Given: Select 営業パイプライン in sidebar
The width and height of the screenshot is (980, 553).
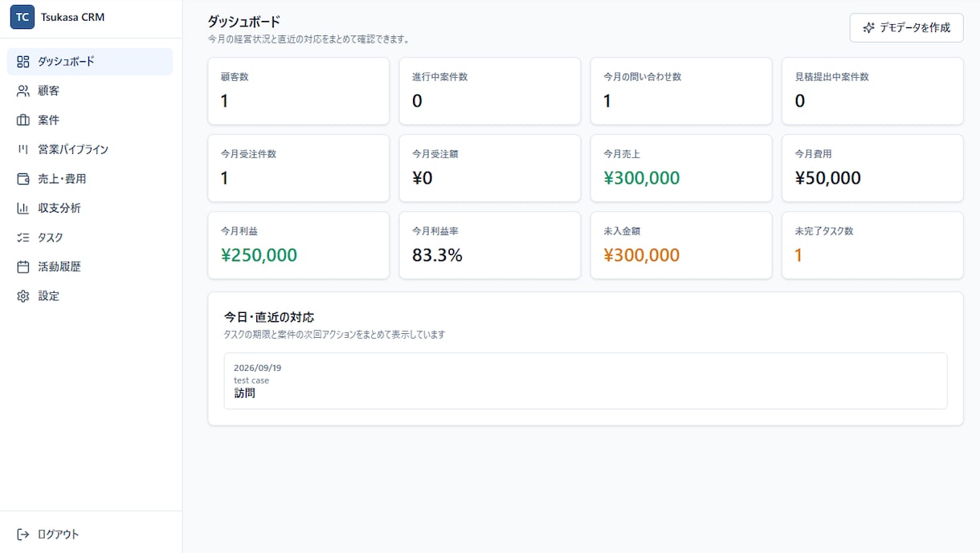Looking at the screenshot, I should coord(90,149).
